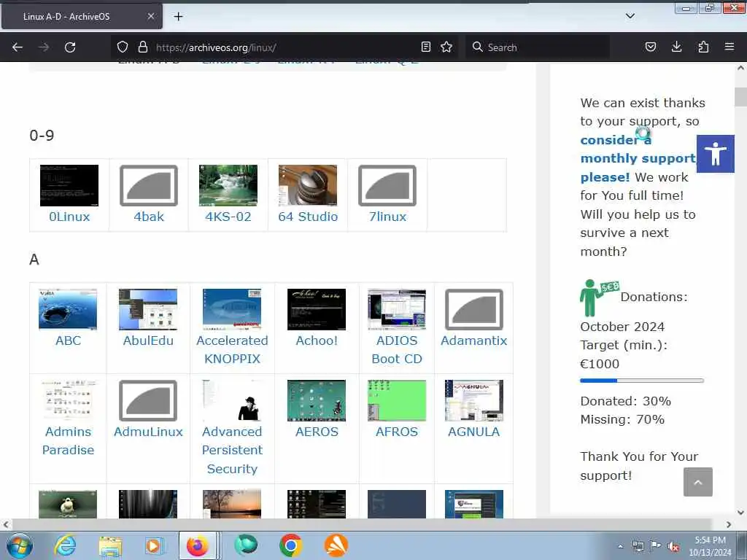The width and height of the screenshot is (747, 560).
Task: Click the AdmuLinux placeholder thumbnail
Action: tap(148, 400)
